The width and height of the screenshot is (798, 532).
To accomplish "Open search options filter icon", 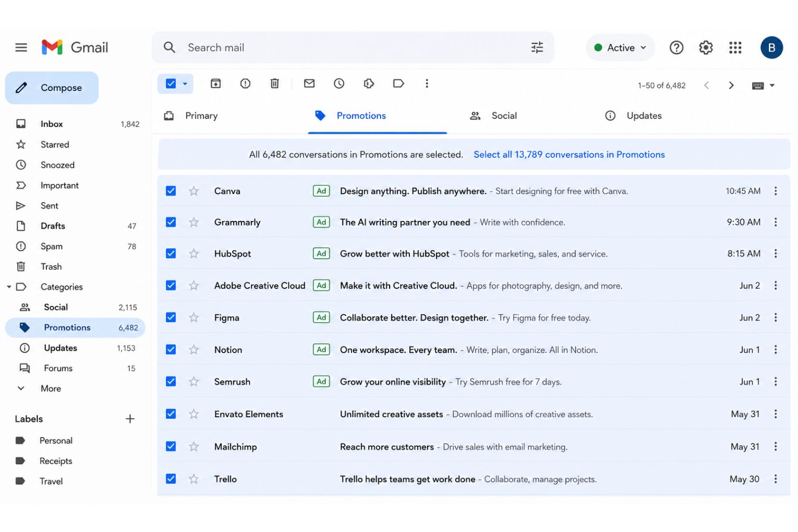I will pos(537,47).
